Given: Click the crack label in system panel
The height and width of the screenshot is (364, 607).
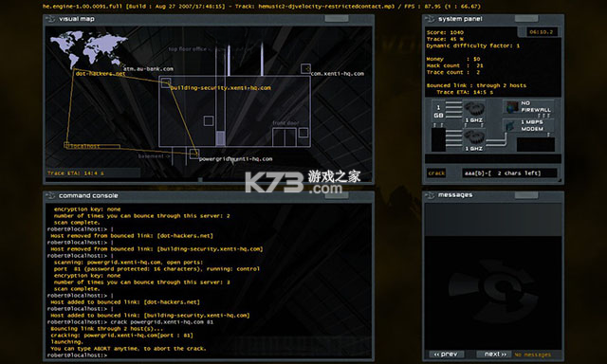Looking at the screenshot, I should (436, 173).
